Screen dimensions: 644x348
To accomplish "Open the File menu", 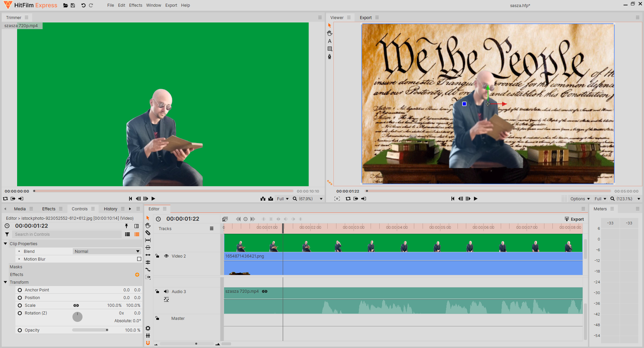I will (111, 5).
